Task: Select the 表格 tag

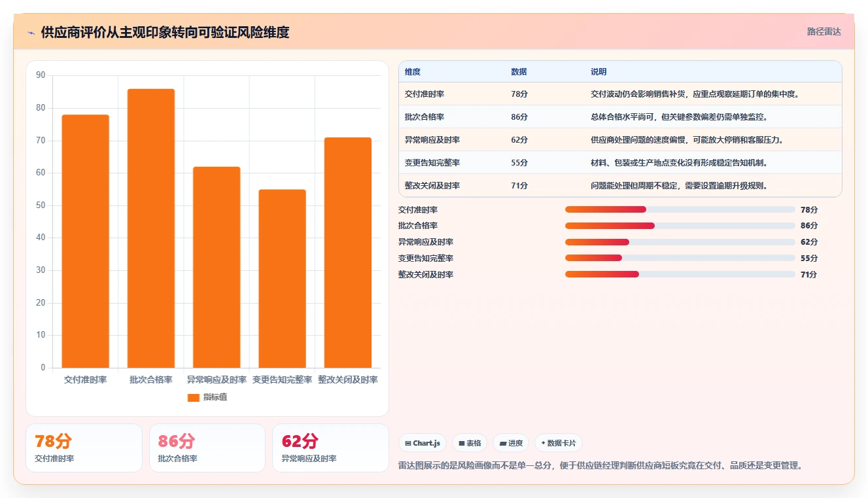Action: (x=470, y=443)
